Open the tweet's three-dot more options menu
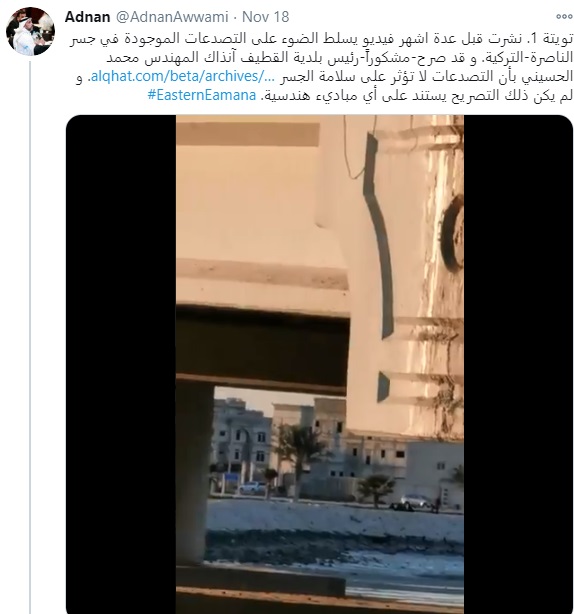 [x=564, y=16]
